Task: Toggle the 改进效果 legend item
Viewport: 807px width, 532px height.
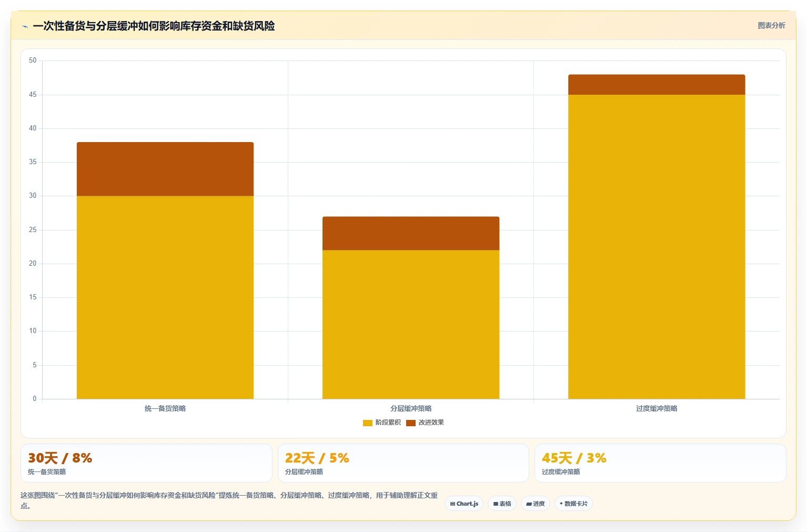Action: (425, 423)
